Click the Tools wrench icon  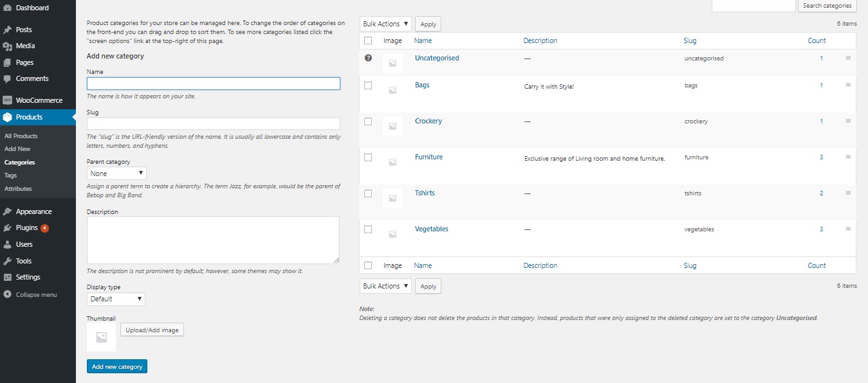[x=7, y=261]
